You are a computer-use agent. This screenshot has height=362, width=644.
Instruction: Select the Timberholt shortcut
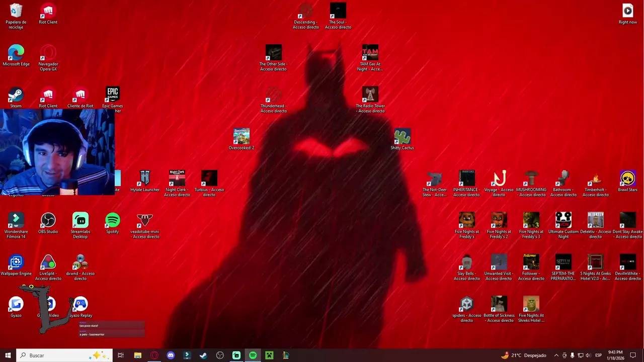tap(596, 184)
